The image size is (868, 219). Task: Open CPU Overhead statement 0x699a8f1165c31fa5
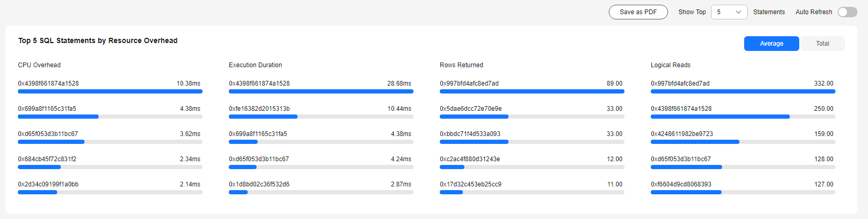pyautogui.click(x=47, y=109)
